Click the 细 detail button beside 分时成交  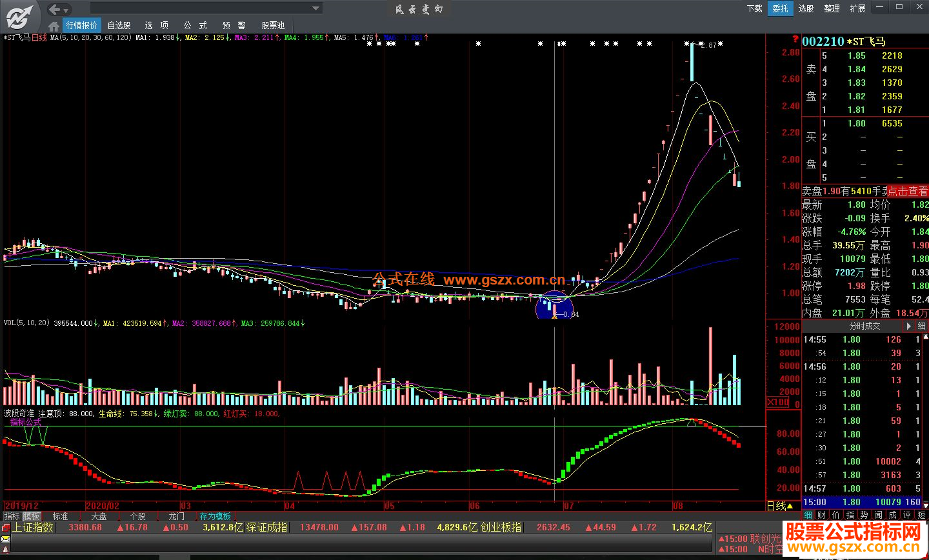click(x=922, y=326)
